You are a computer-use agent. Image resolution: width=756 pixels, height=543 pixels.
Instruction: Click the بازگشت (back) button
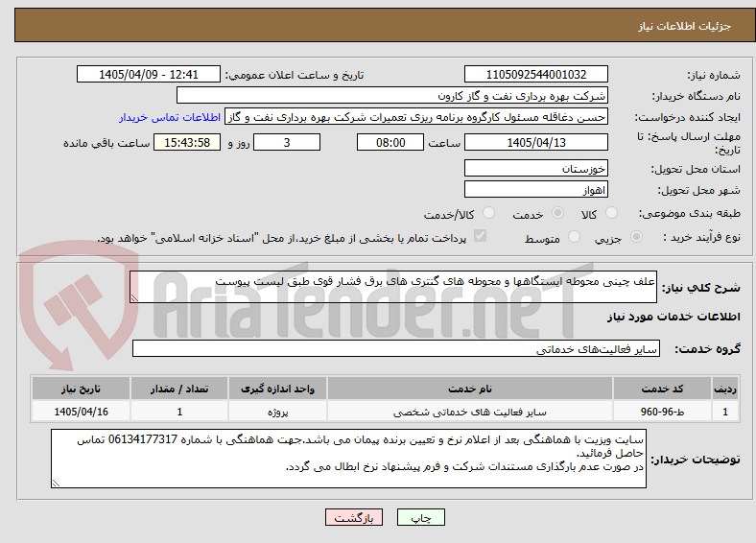354,517
